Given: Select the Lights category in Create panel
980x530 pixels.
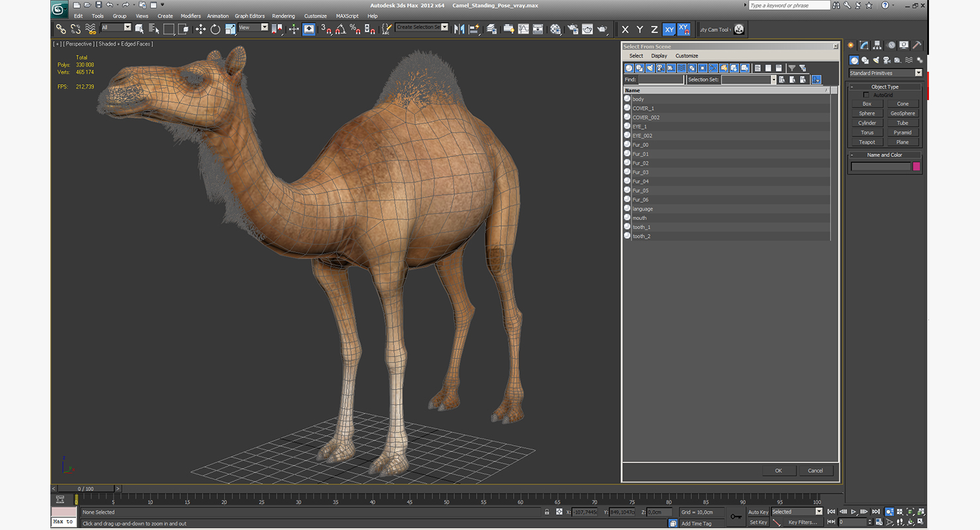Looking at the screenshot, I should pos(875,60).
